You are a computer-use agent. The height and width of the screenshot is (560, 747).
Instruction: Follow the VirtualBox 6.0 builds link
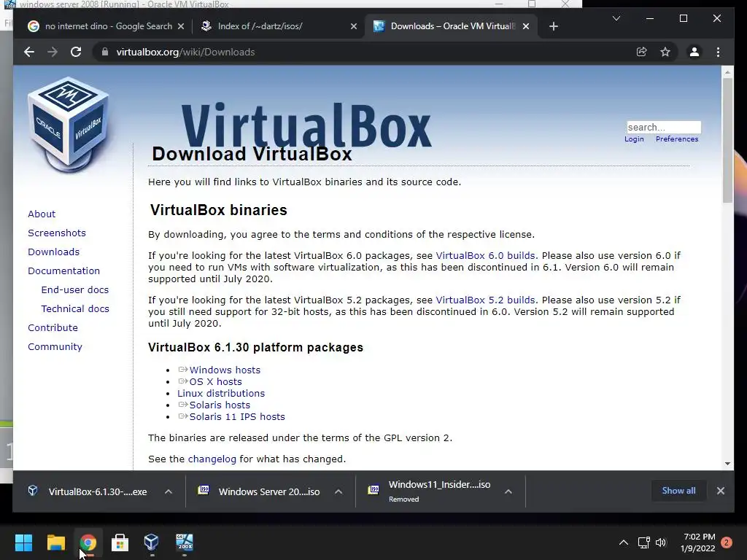485,256
